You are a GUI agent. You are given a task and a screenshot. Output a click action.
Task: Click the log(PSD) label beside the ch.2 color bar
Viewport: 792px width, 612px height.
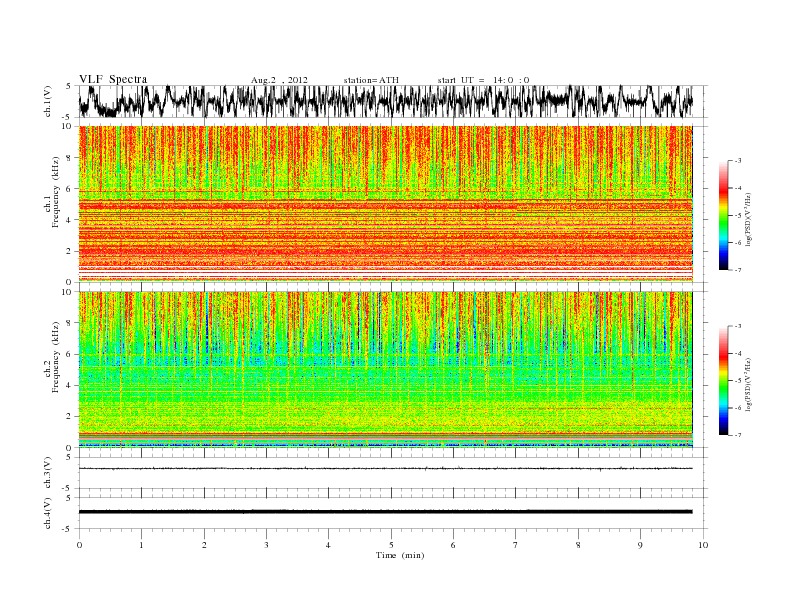[x=748, y=383]
